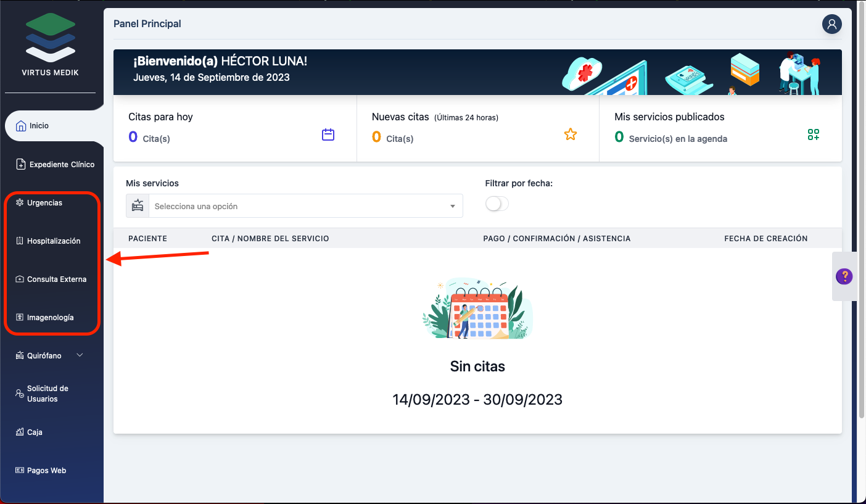Screen dimensions: 866x504
Task: Open Hospitalización section
Action: [x=53, y=241]
